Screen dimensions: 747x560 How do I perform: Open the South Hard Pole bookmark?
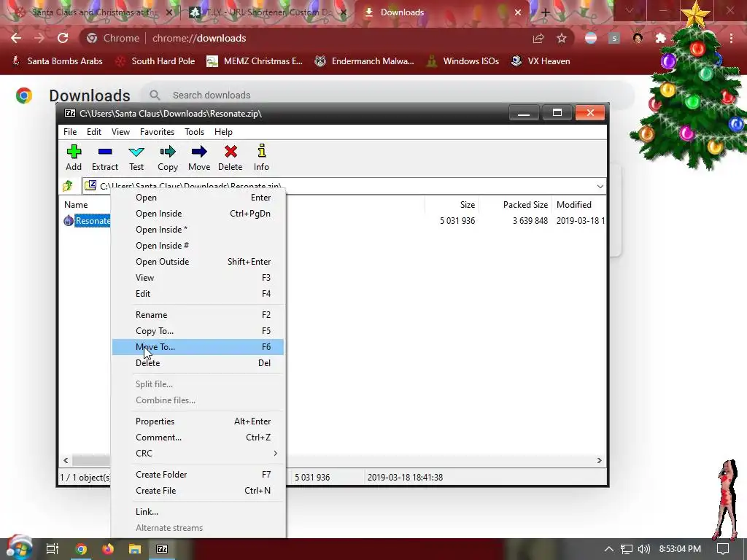pos(156,61)
